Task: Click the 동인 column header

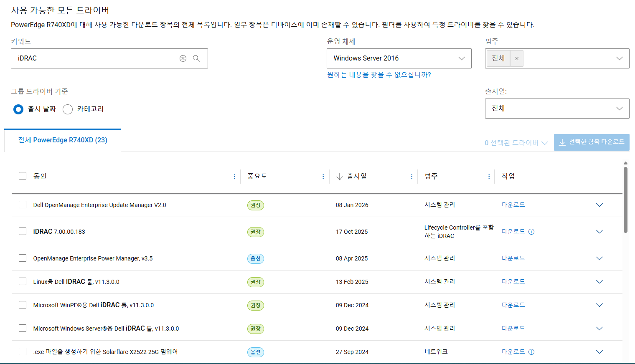Action: click(x=40, y=176)
